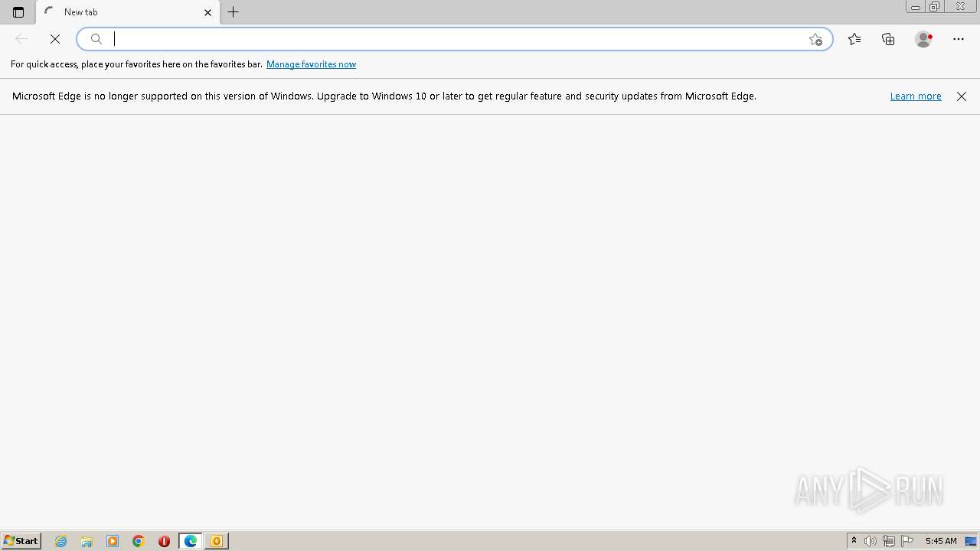The width and height of the screenshot is (980, 551).
Task: Show hidden system tray icons
Action: click(854, 541)
